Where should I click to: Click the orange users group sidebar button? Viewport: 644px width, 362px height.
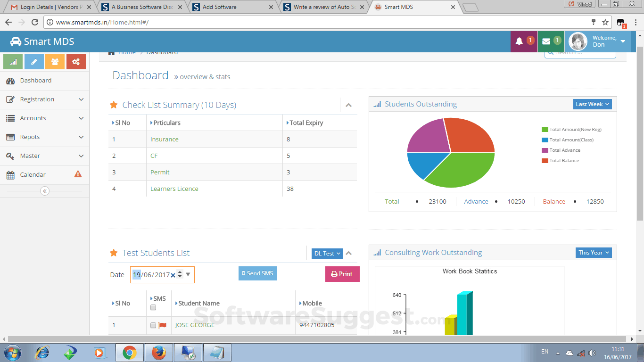(55, 62)
